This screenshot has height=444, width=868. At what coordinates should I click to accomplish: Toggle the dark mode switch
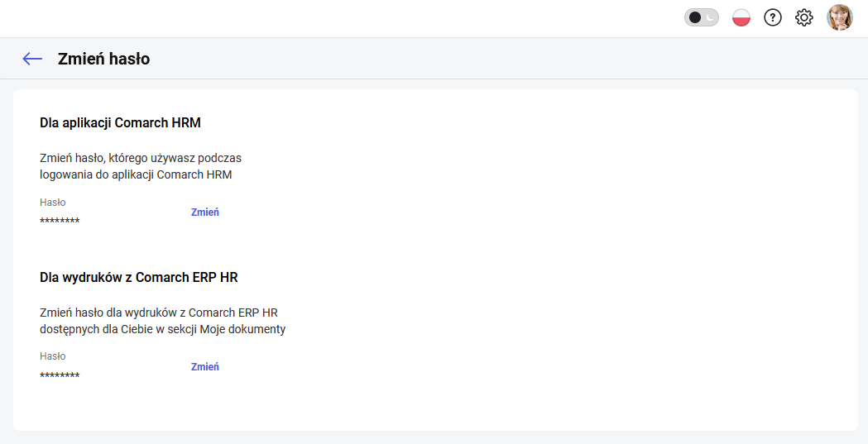(x=702, y=17)
